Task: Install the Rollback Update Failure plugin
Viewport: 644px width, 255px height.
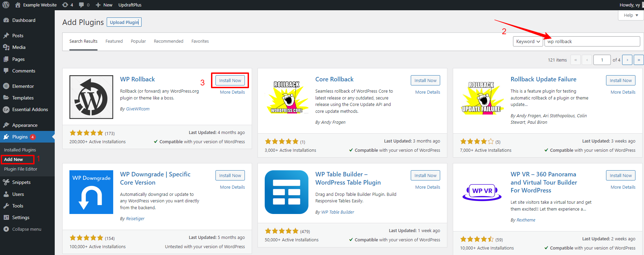Action: click(621, 80)
